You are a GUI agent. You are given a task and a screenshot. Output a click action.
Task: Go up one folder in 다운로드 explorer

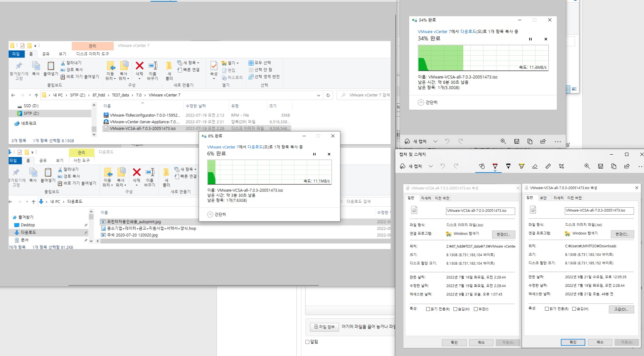pyautogui.click(x=33, y=202)
